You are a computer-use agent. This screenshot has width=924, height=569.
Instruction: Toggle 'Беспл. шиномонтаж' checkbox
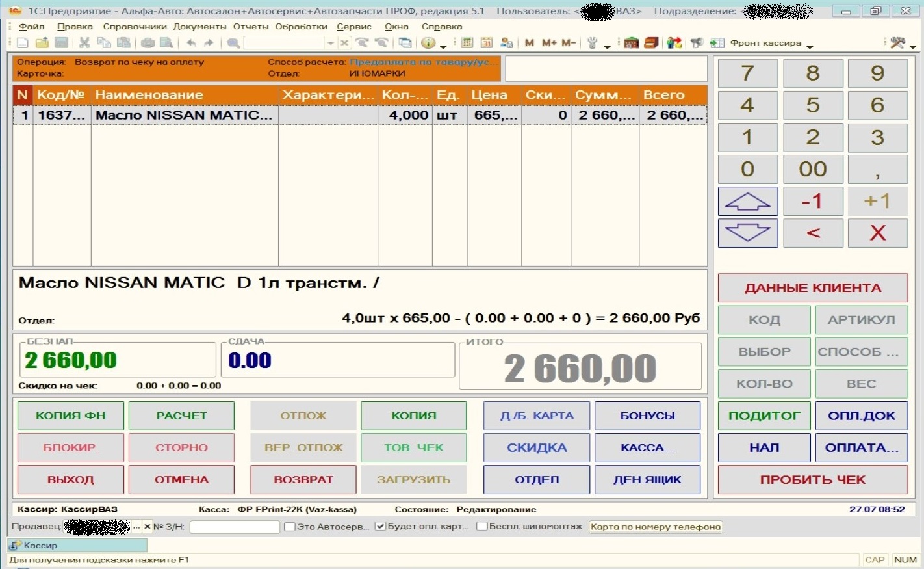[x=482, y=527]
